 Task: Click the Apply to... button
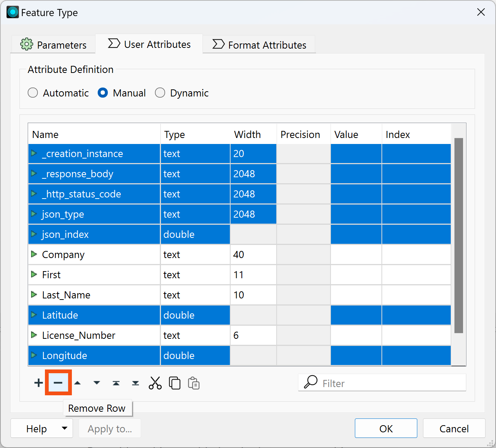pyautogui.click(x=110, y=428)
